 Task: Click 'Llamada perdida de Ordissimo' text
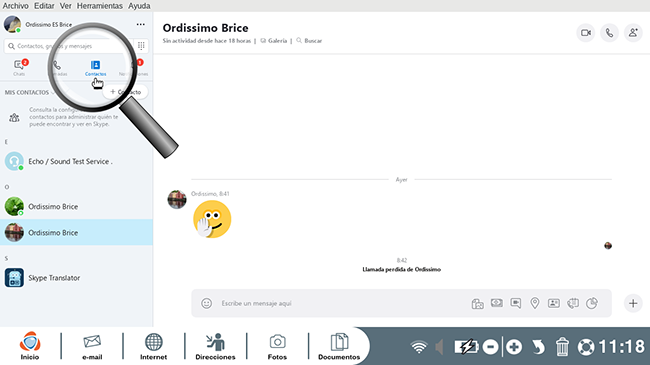(401, 270)
